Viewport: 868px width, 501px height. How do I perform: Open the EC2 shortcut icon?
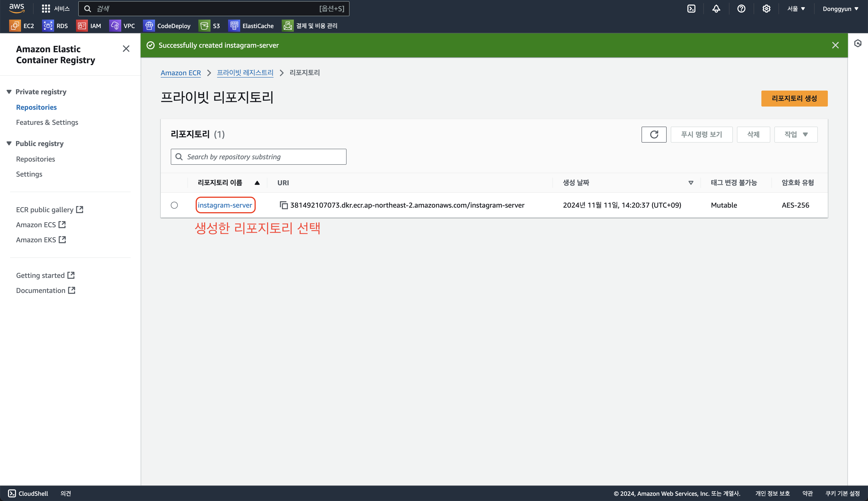(15, 26)
